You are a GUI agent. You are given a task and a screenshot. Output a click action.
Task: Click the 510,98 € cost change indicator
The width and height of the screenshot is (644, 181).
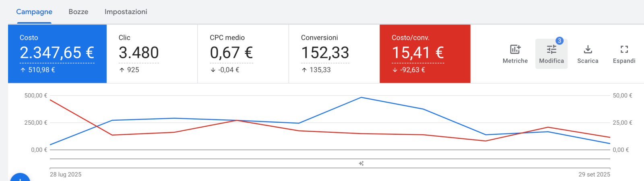(x=37, y=70)
